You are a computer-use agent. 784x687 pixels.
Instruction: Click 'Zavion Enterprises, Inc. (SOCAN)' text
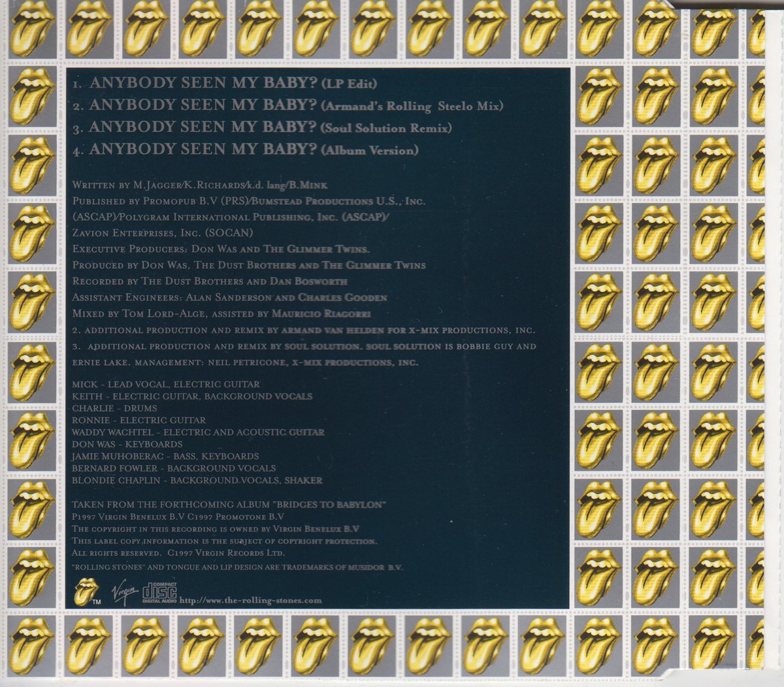click(x=163, y=232)
